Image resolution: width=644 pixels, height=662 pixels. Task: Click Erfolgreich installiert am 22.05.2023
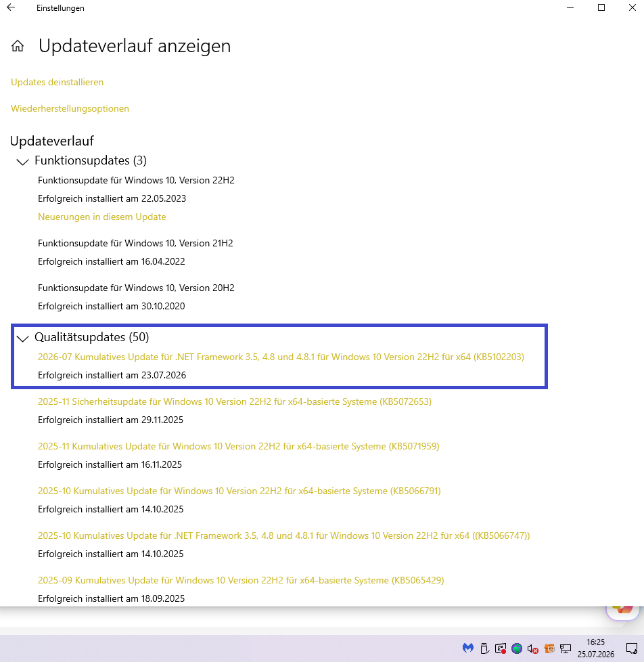click(112, 198)
